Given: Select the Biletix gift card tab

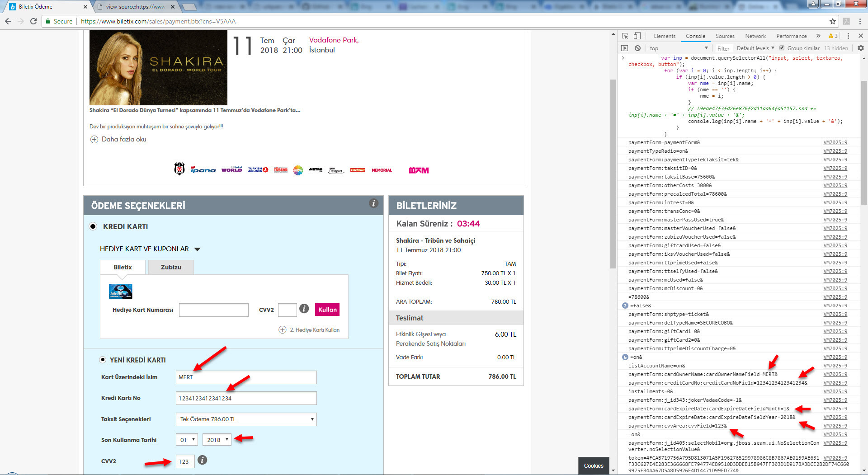Looking at the screenshot, I should point(123,267).
